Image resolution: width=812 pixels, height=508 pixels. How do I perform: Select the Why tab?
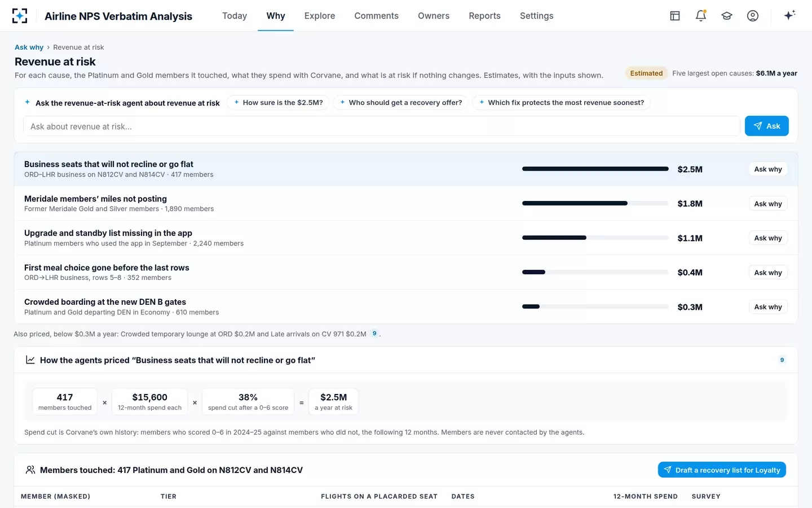(x=276, y=16)
